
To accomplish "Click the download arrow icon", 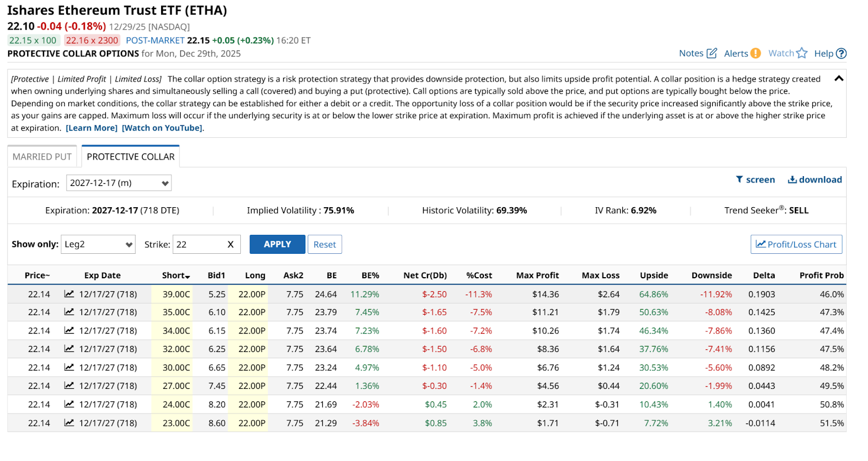I will click(792, 180).
